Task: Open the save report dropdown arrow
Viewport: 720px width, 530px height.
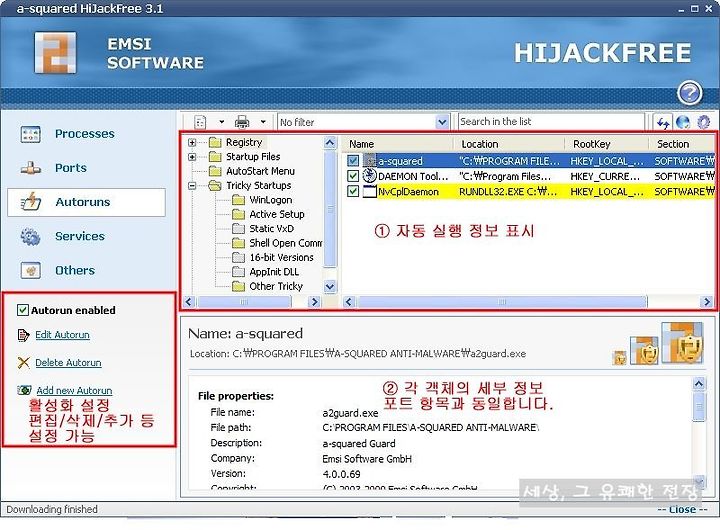Action: click(221, 122)
